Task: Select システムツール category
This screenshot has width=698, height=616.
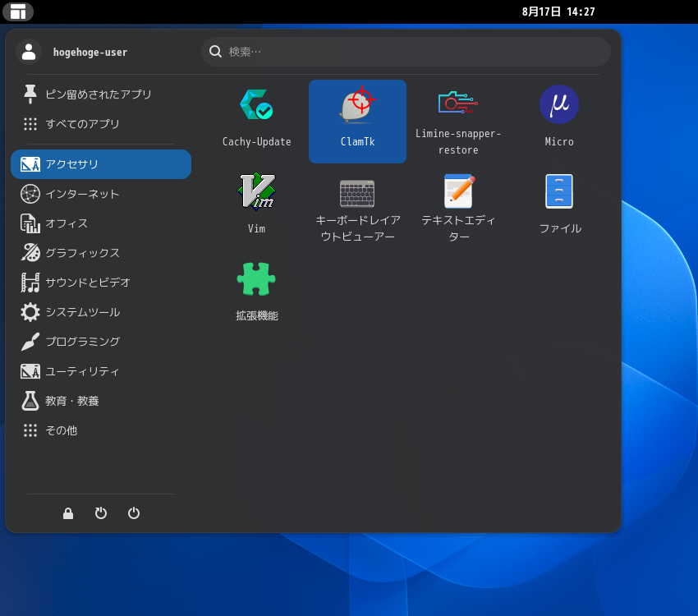Action: [101, 312]
